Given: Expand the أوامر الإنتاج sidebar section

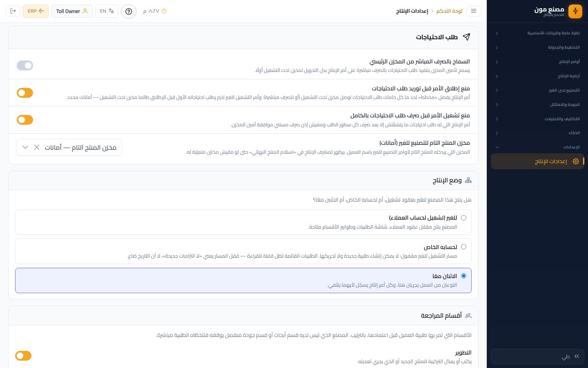Looking at the screenshot, I should (537, 62).
